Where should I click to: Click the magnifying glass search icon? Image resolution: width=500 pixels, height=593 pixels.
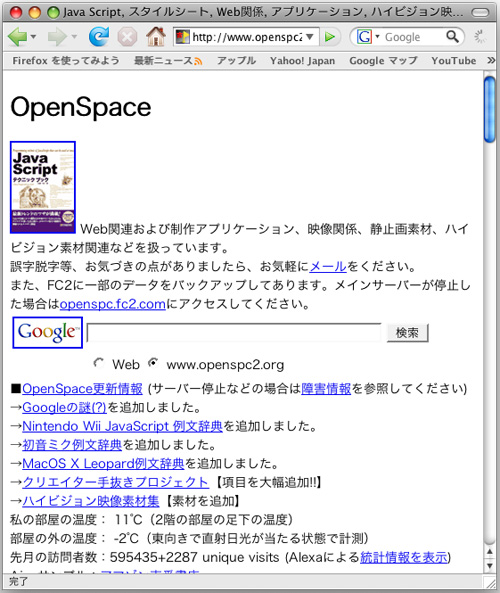pyautogui.click(x=452, y=37)
